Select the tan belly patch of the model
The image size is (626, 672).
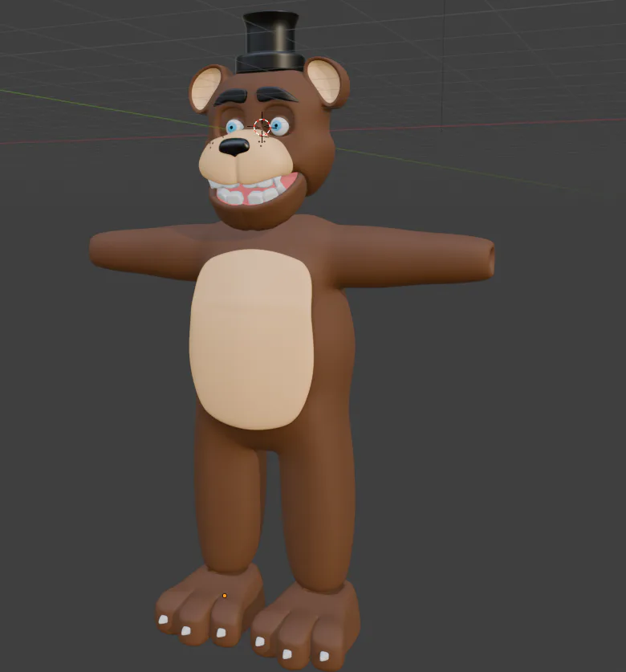click(252, 339)
